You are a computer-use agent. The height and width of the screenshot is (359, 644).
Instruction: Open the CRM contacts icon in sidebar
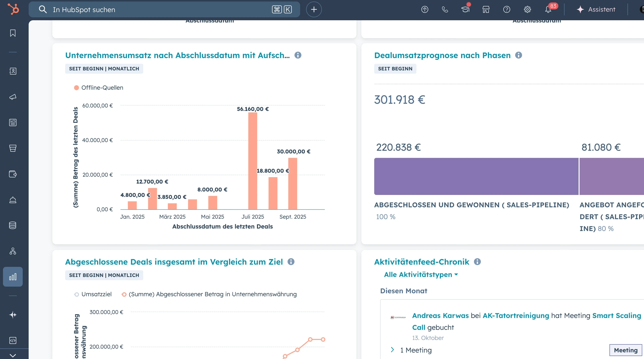click(13, 71)
